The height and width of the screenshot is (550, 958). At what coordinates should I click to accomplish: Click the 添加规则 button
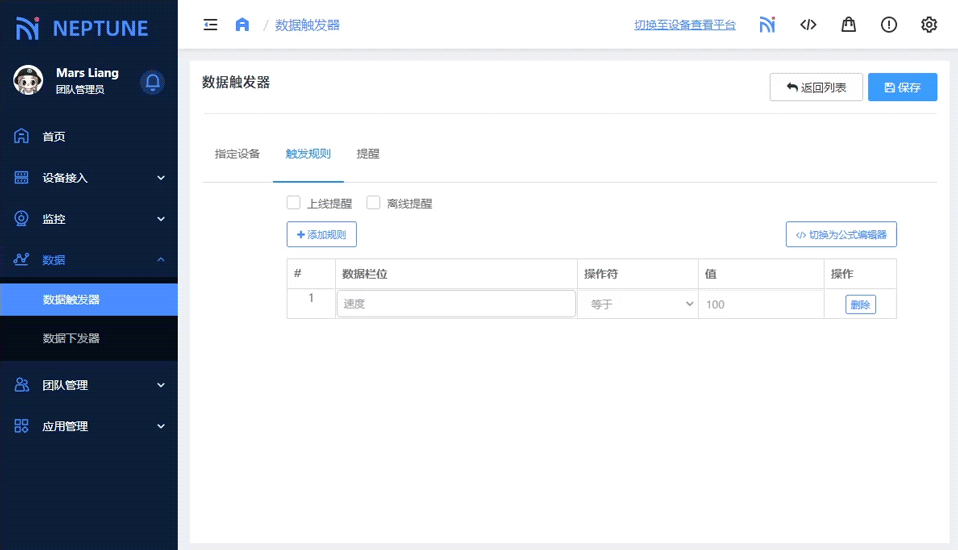(321, 234)
